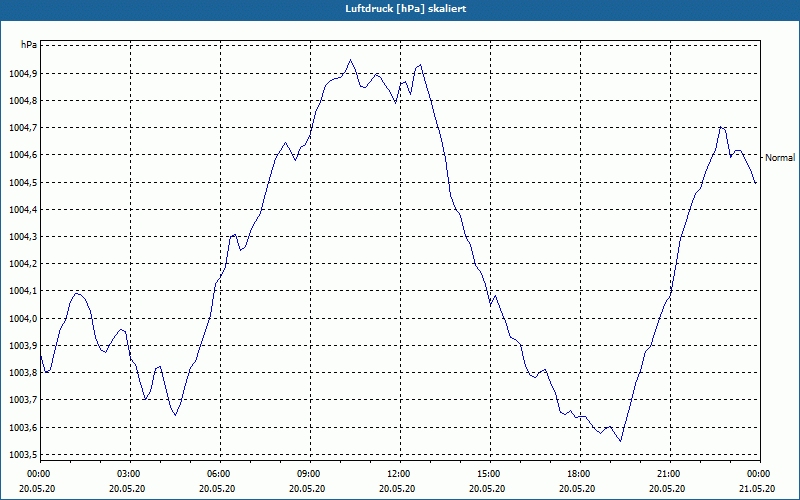Click the 20.05.20 date under 21:00
Image resolution: width=800 pixels, height=500 pixels.
pos(667,488)
